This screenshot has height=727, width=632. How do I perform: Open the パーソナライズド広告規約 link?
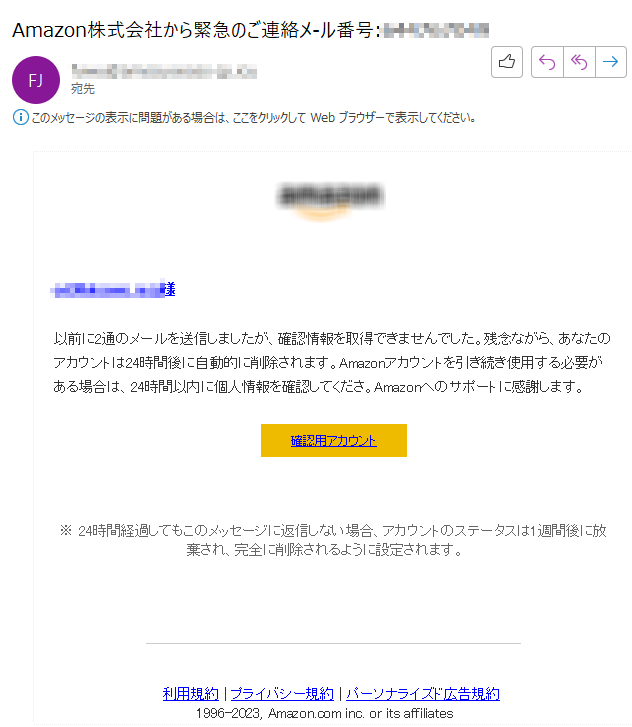[423, 694]
